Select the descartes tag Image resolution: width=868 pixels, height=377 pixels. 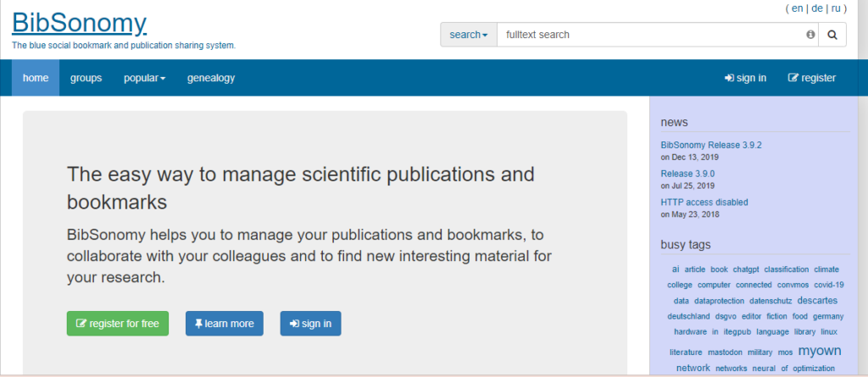pyautogui.click(x=817, y=301)
